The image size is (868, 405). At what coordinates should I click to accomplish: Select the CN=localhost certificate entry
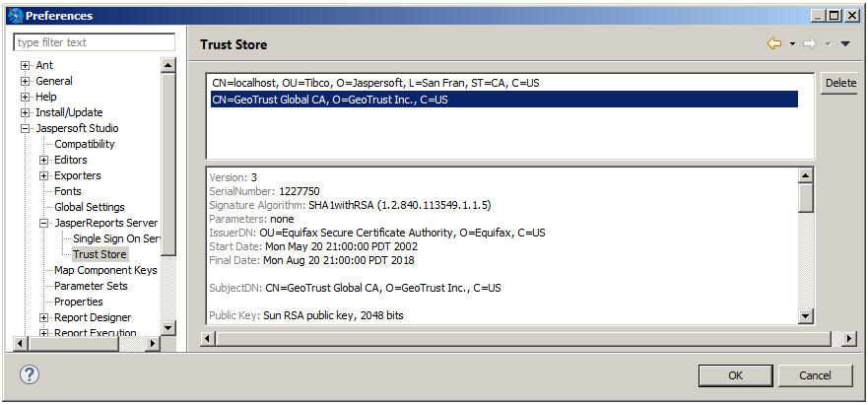pos(504,83)
